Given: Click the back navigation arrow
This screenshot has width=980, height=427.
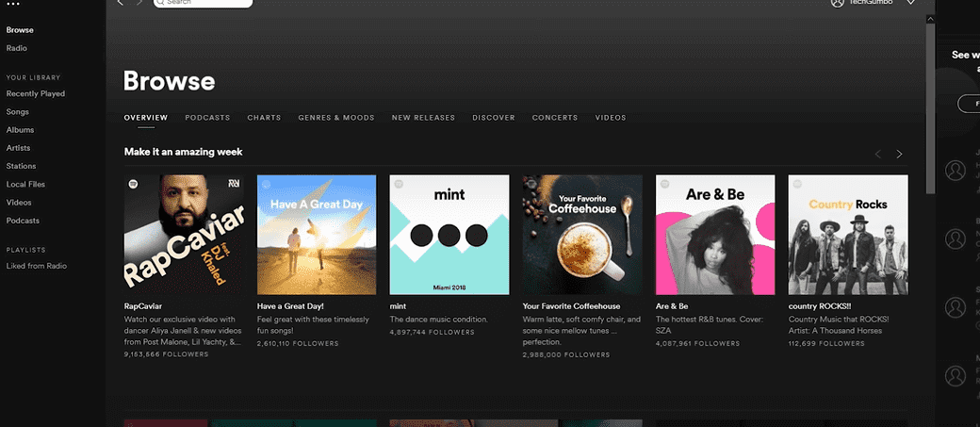Looking at the screenshot, I should pyautogui.click(x=120, y=3).
